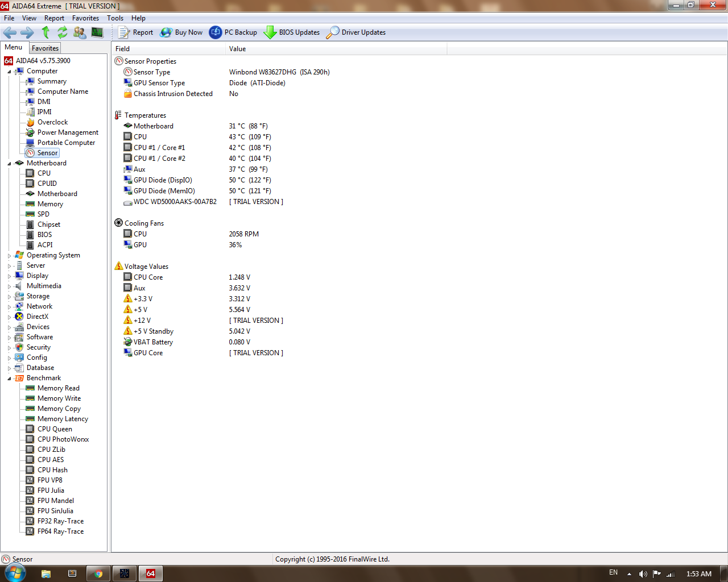Open the monitor diagnostics toolbar icon
The image size is (728, 582).
click(97, 32)
